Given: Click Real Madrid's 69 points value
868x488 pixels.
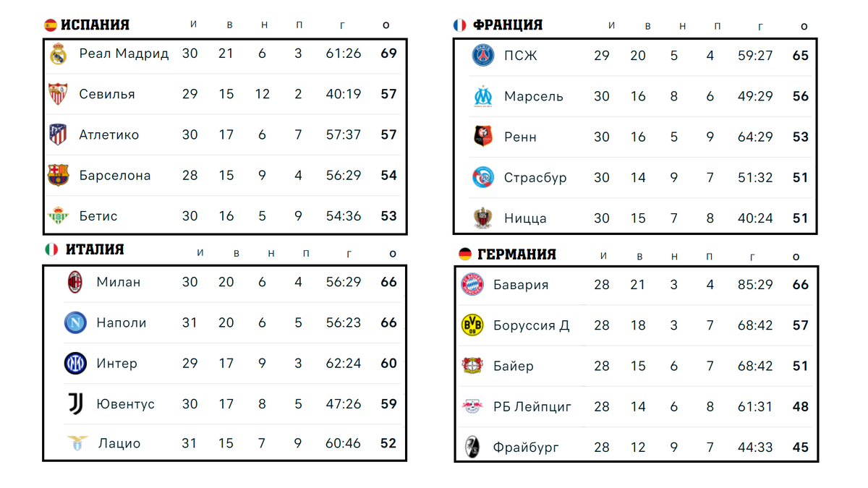Looking at the screenshot, I should tap(389, 53).
